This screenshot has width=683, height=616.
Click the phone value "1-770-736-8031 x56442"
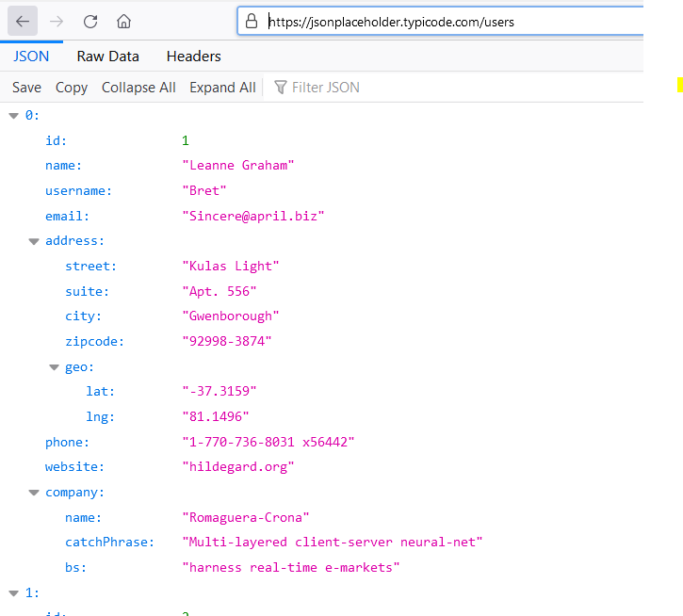[x=268, y=442]
